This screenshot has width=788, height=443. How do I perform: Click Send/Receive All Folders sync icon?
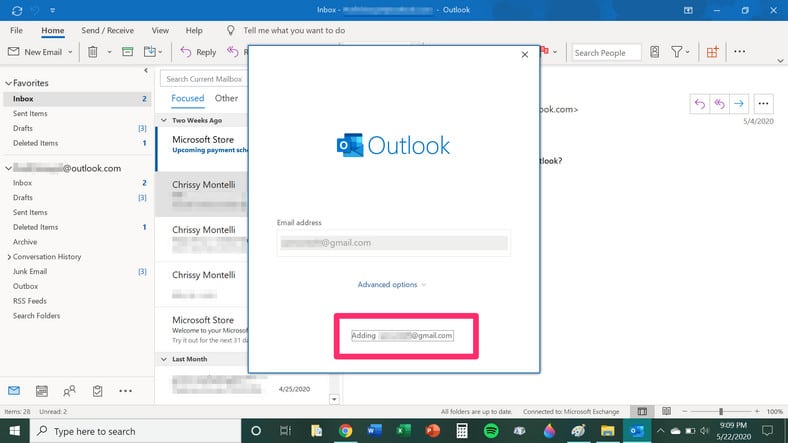pos(17,10)
